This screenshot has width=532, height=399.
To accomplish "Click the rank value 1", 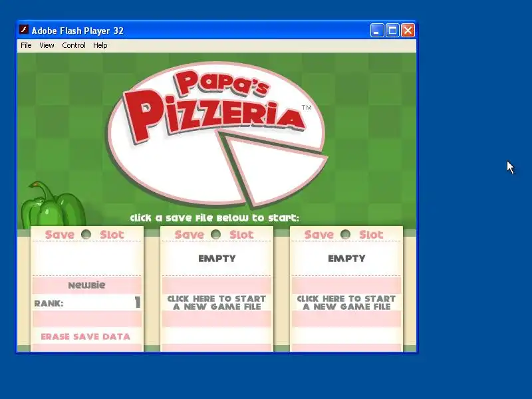I will [x=138, y=302].
